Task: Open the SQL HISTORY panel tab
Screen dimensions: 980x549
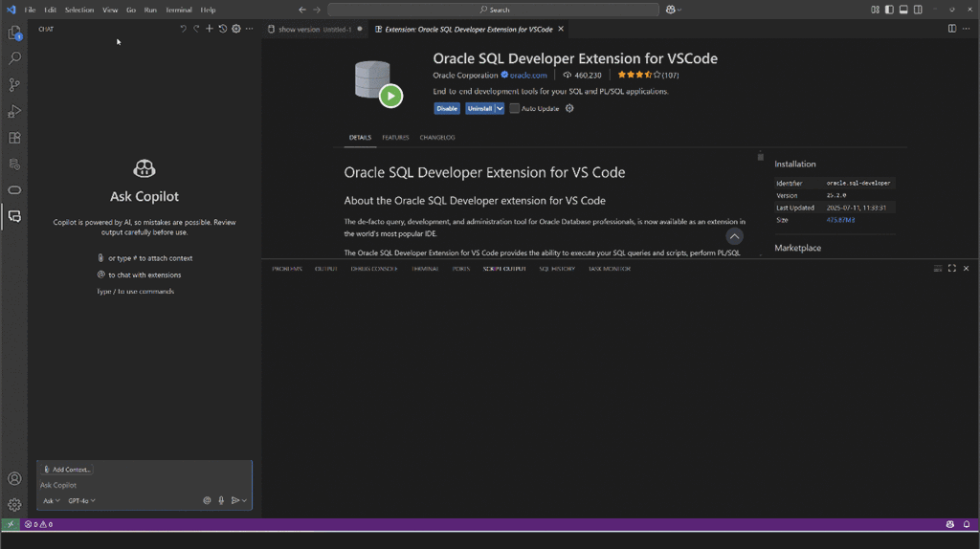Action: 557,269
